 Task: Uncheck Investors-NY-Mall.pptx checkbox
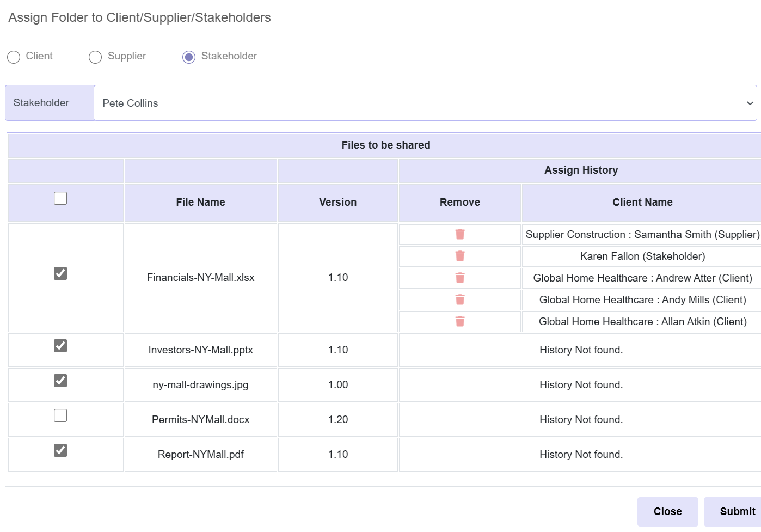60,346
